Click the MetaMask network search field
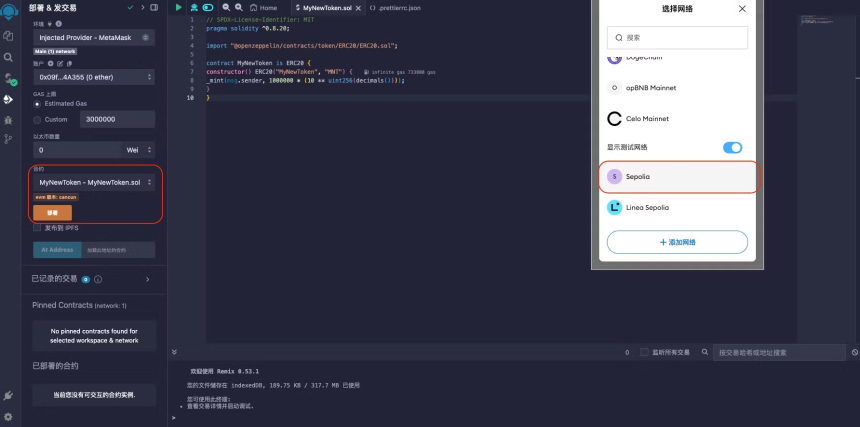Image resolution: width=860 pixels, height=427 pixels. pos(677,38)
